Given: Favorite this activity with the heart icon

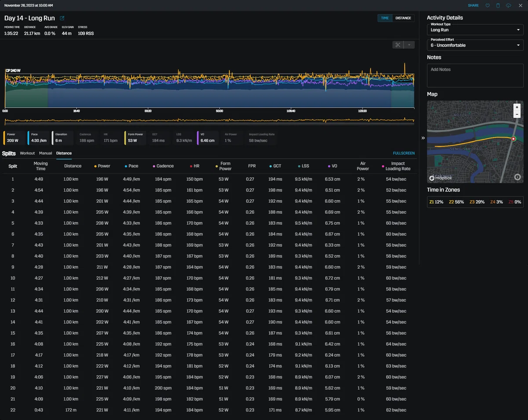Looking at the screenshot, I should tap(488, 5).
